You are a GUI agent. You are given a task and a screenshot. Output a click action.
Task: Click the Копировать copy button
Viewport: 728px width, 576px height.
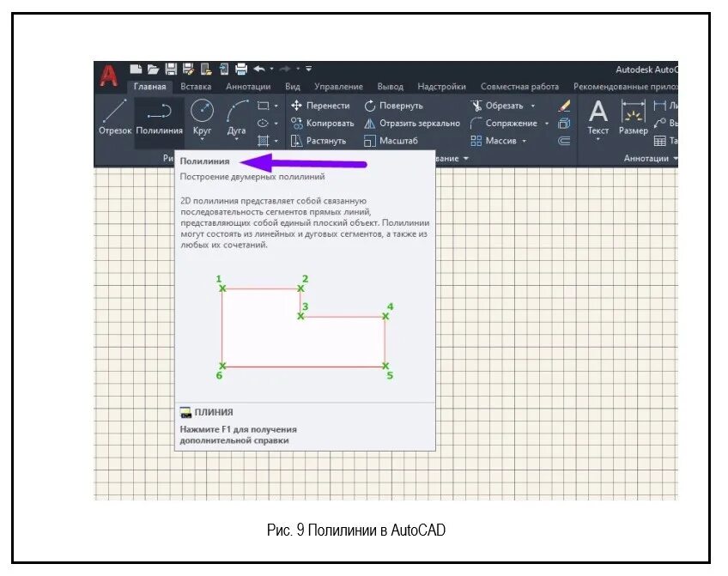323,124
